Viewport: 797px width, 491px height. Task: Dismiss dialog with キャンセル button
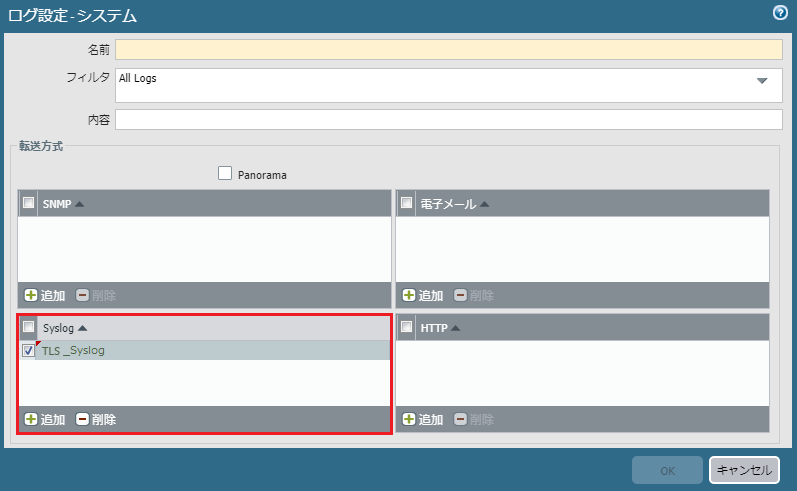pyautogui.click(x=744, y=470)
